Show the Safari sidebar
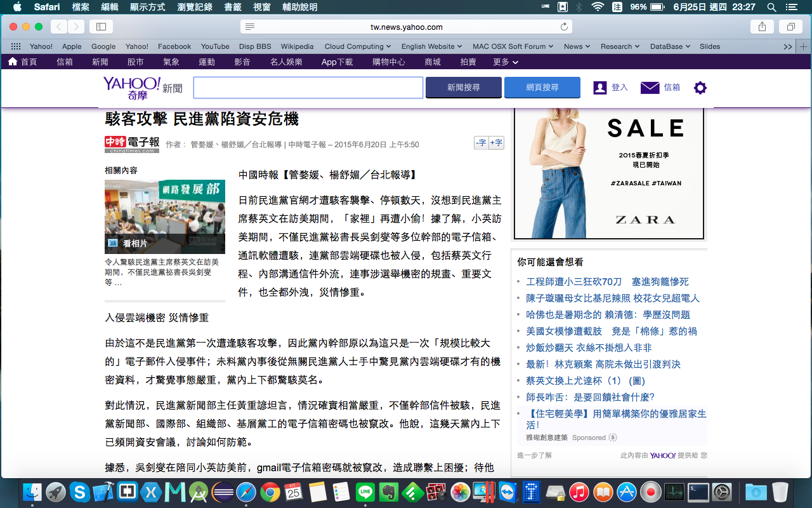 (101, 27)
